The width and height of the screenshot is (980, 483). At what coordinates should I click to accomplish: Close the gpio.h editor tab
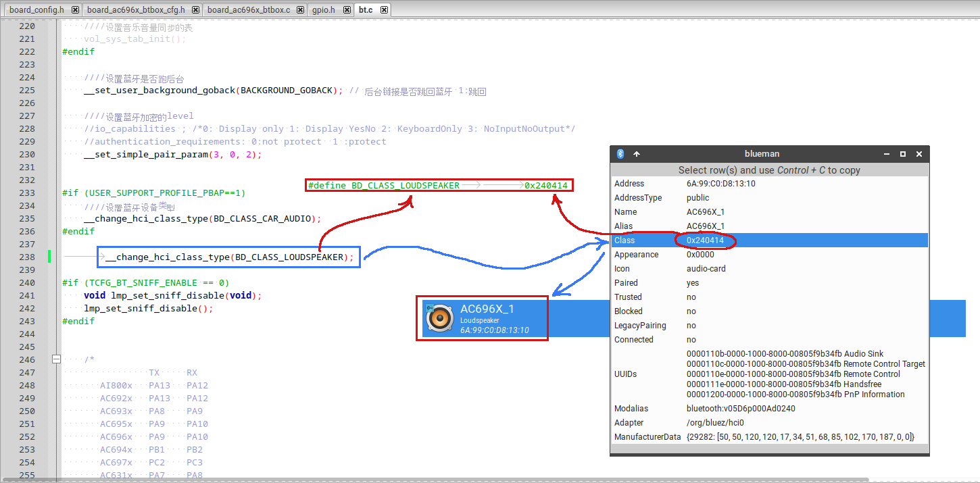click(345, 10)
